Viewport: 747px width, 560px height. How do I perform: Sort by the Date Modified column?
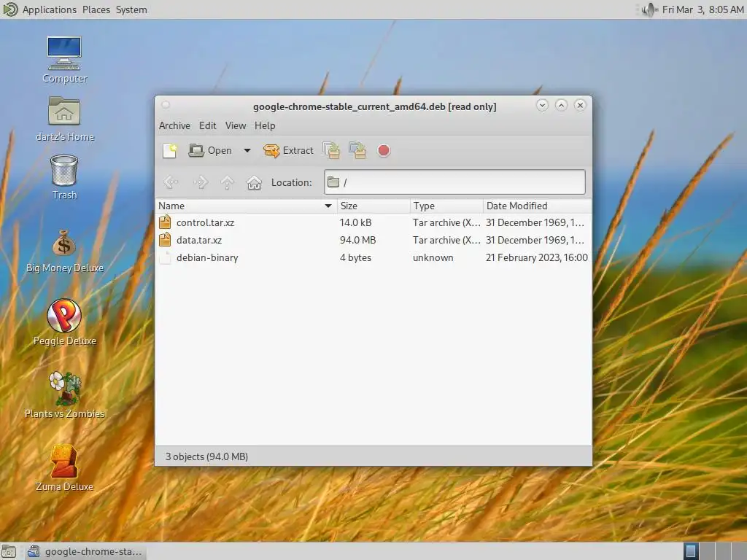(x=537, y=206)
